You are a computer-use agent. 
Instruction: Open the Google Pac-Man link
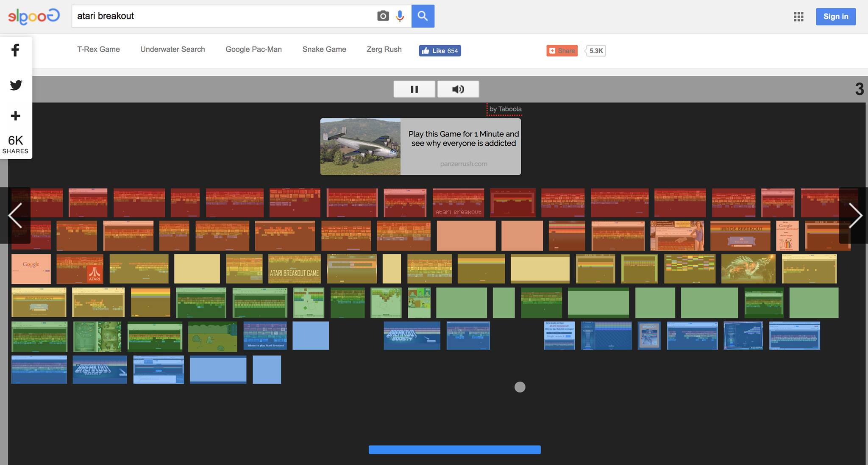pos(253,49)
